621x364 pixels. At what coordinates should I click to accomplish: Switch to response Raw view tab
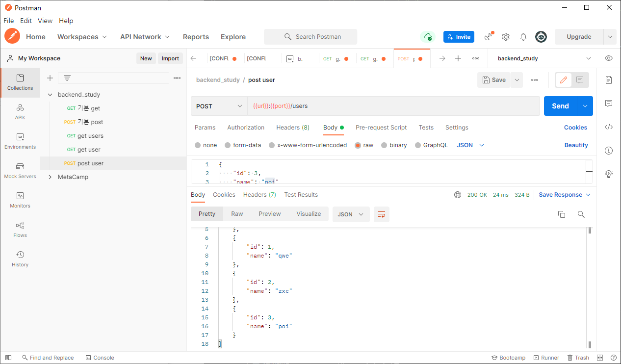point(237,214)
